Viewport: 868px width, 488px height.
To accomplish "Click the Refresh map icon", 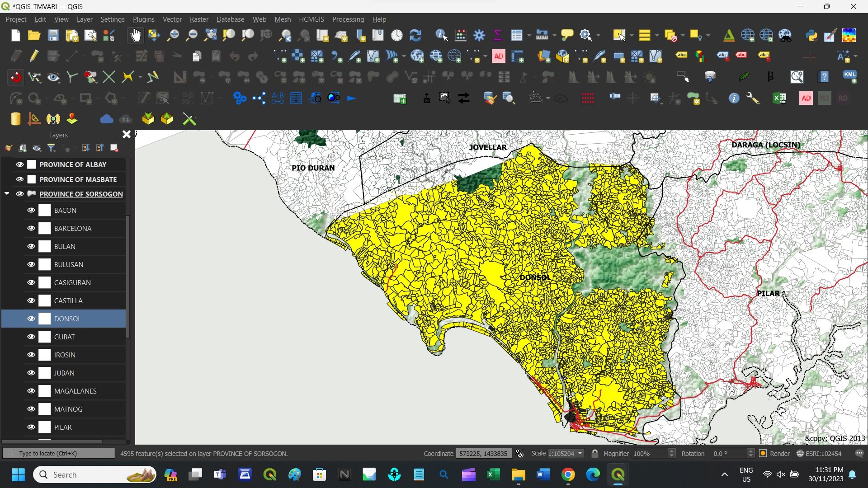I will pyautogui.click(x=415, y=35).
